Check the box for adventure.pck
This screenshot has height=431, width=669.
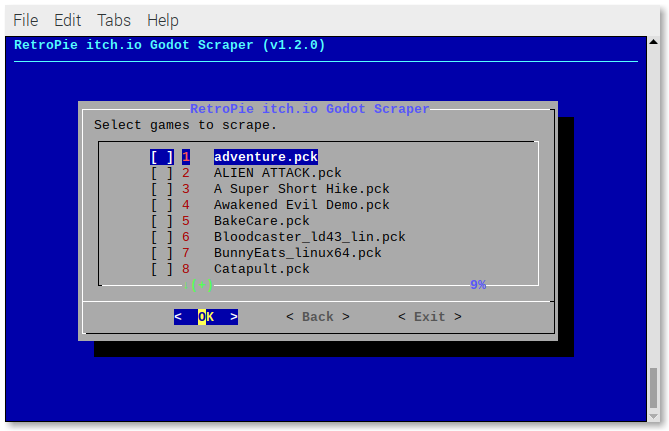pos(162,157)
